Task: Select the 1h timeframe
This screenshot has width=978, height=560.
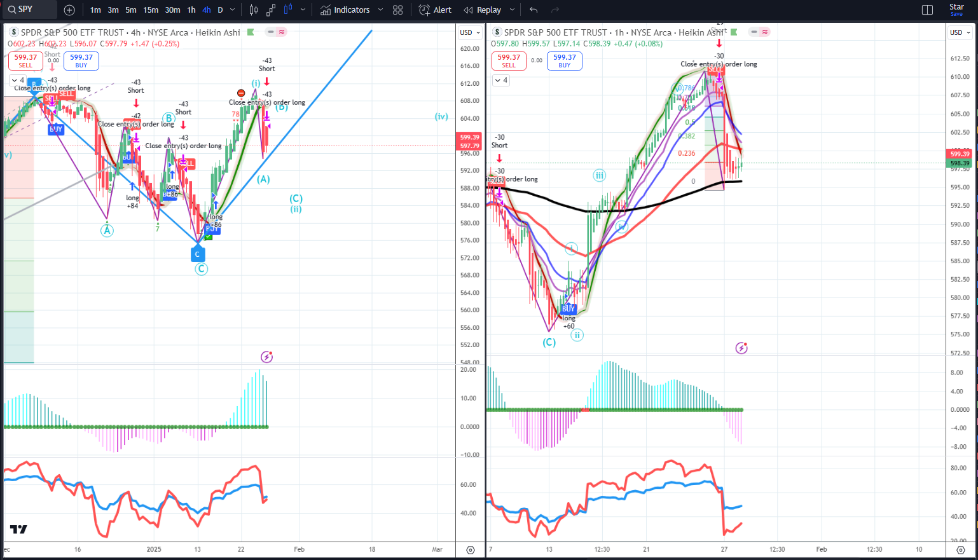Action: point(191,10)
